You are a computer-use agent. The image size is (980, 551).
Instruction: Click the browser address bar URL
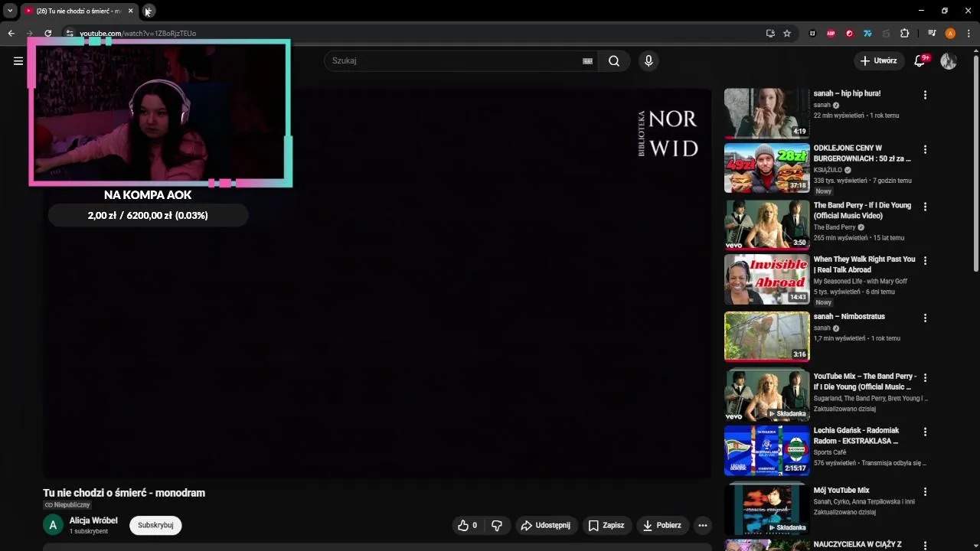point(138,34)
